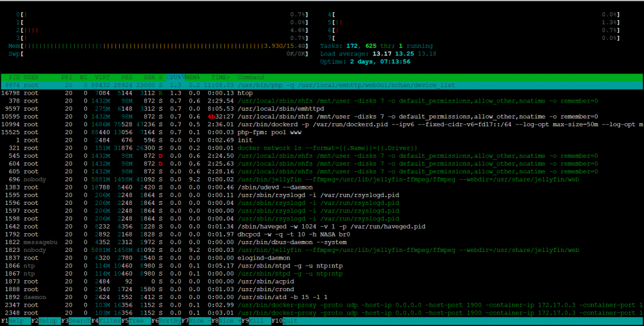Screen dimensions: 644x326
Task: Select shfs row with PID 604
Action: click(322, 164)
